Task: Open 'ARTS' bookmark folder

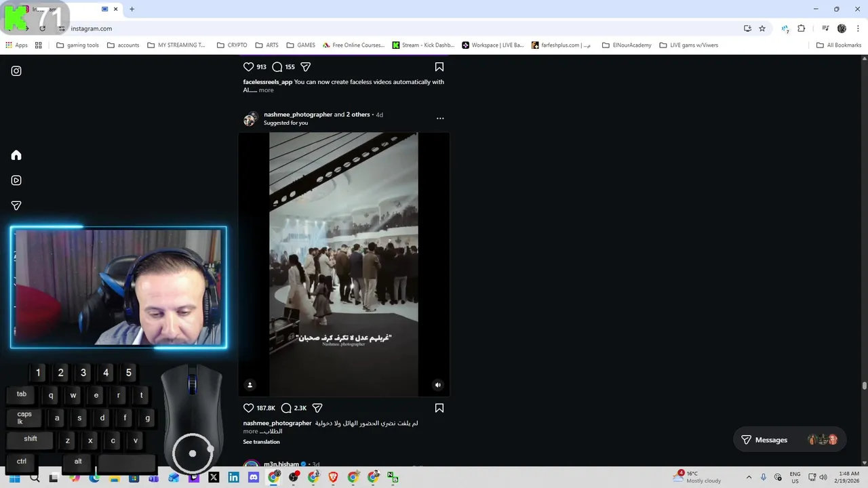Action: coord(267,45)
